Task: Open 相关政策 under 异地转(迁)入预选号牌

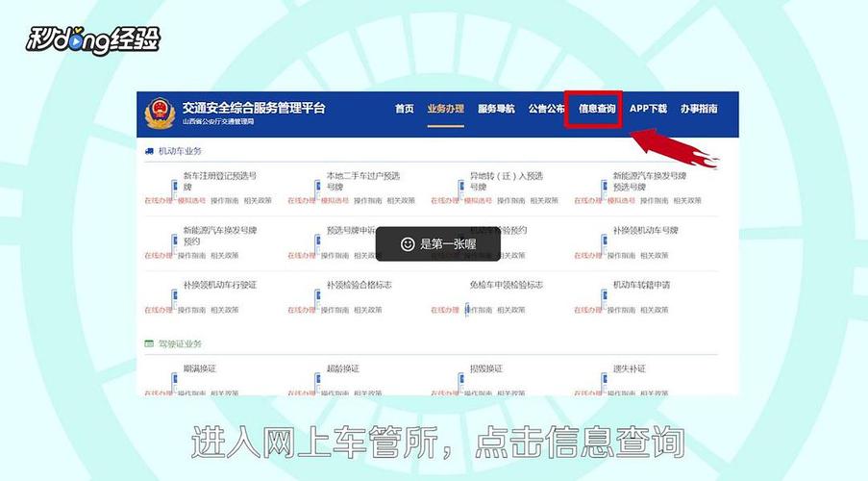Action: pos(544,201)
